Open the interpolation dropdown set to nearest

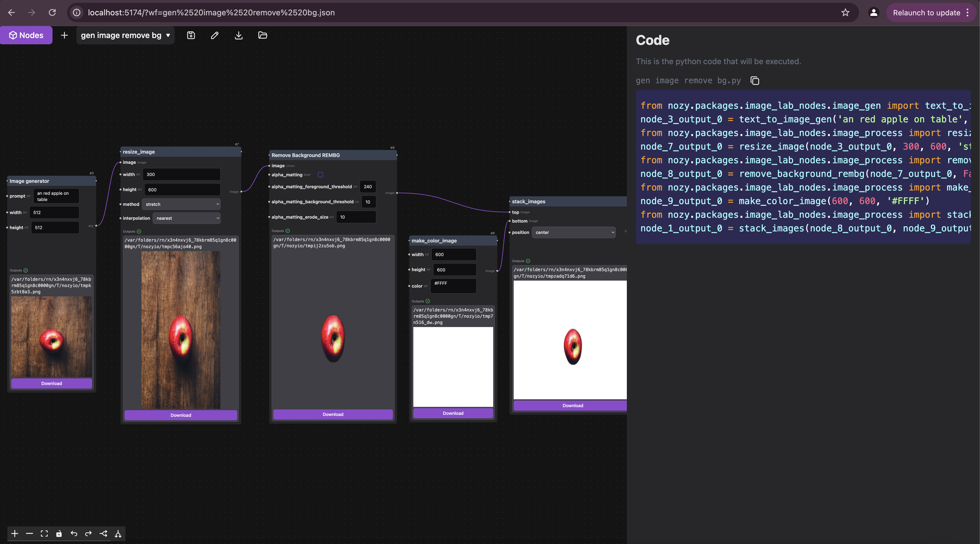pos(187,218)
